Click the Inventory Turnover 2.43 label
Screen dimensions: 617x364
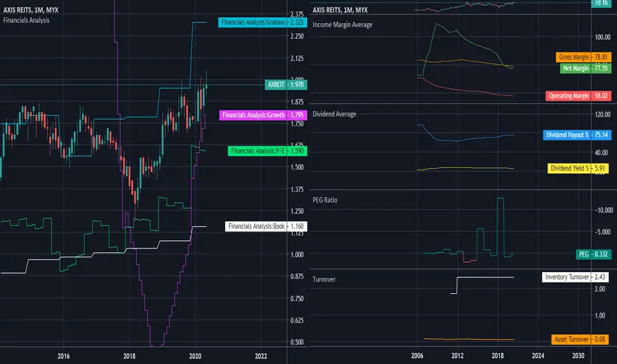(575, 277)
